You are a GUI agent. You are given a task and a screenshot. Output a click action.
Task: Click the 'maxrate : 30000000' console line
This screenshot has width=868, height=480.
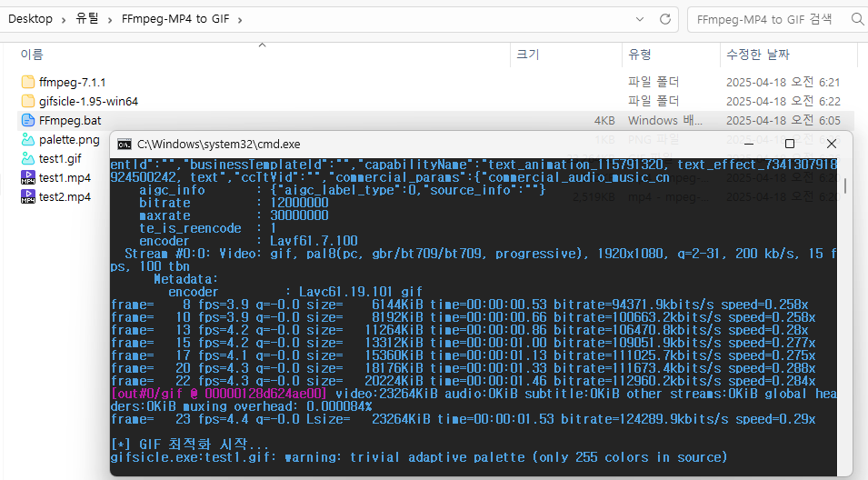tap(234, 215)
